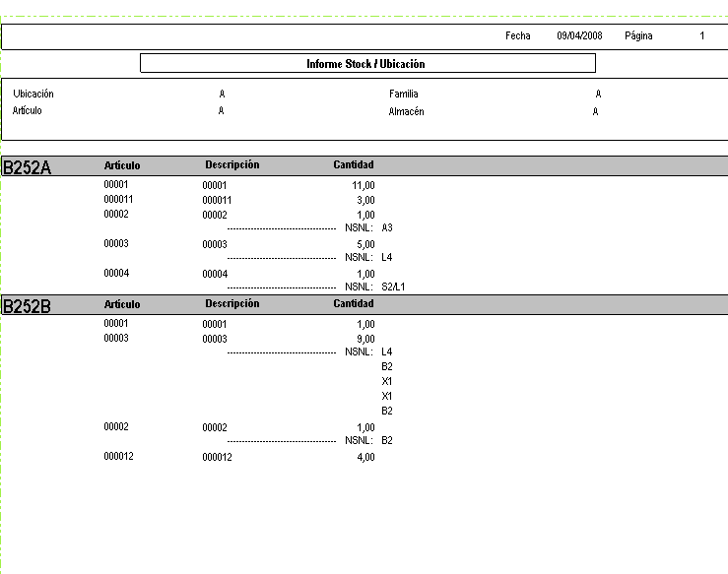The width and height of the screenshot is (728, 574).
Task: Click the page number 1 beside Página
Action: [x=702, y=35]
